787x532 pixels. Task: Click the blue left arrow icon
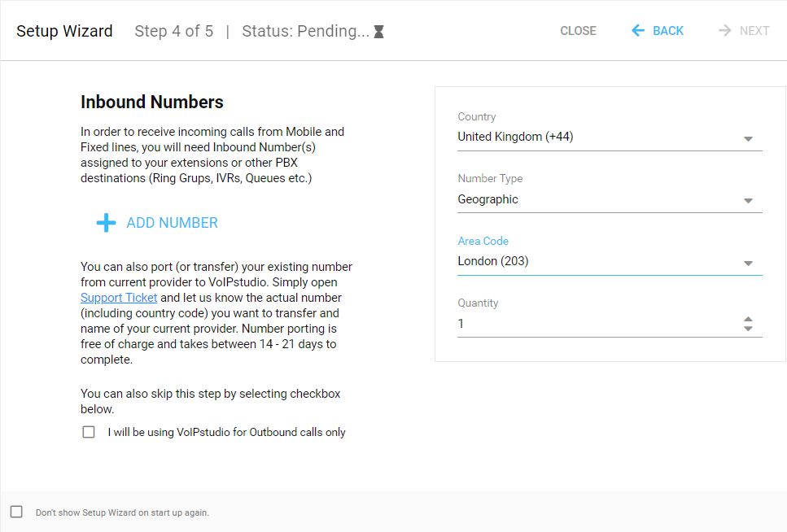(x=638, y=31)
